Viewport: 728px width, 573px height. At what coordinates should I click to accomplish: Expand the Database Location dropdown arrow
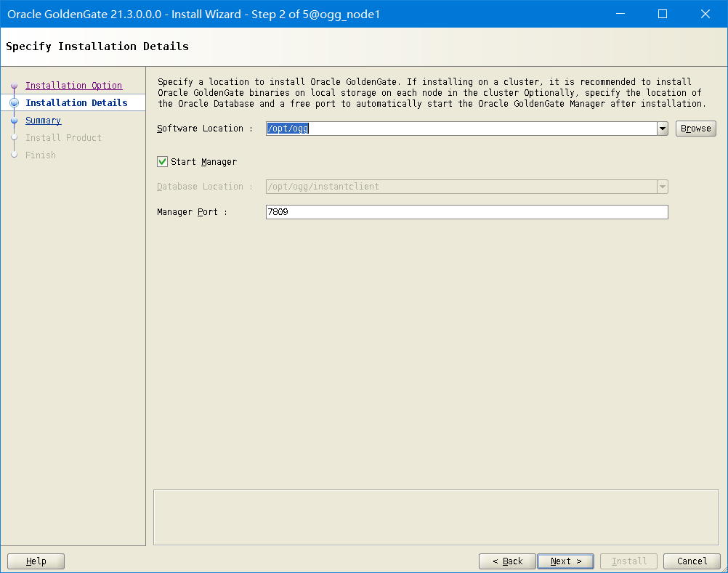[x=663, y=187]
